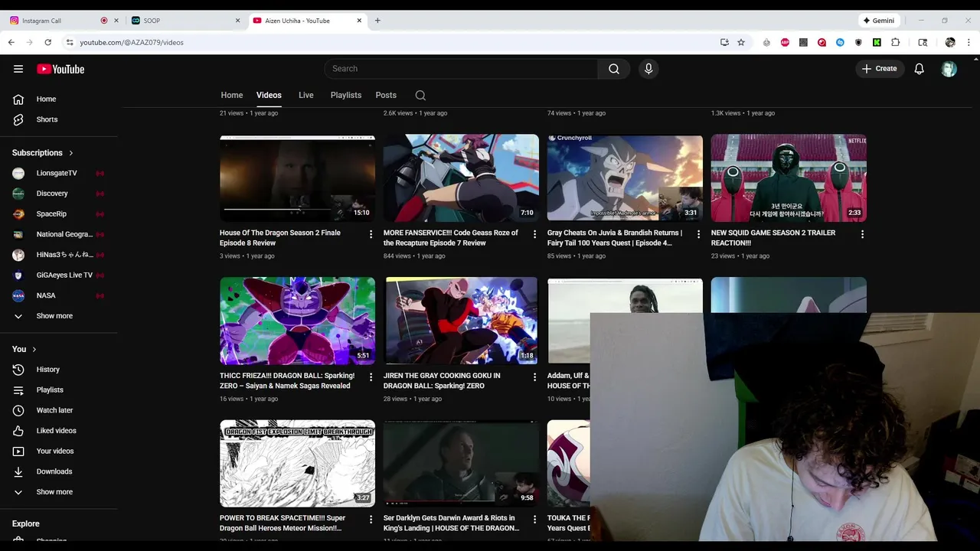This screenshot has width=980, height=551.
Task: Open the Extensions puzzle menu
Action: point(895,42)
